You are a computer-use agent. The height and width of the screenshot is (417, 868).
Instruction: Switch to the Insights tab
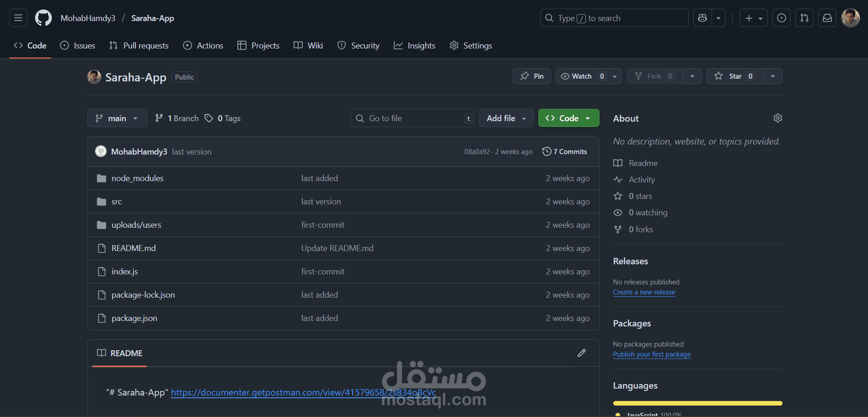414,46
